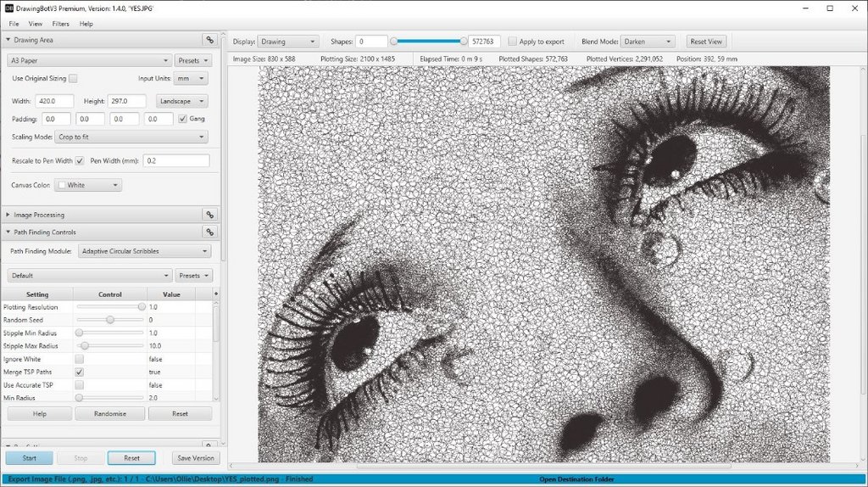This screenshot has width=868, height=487.
Task: Collapse the Path Finding Controls section
Action: (8, 232)
